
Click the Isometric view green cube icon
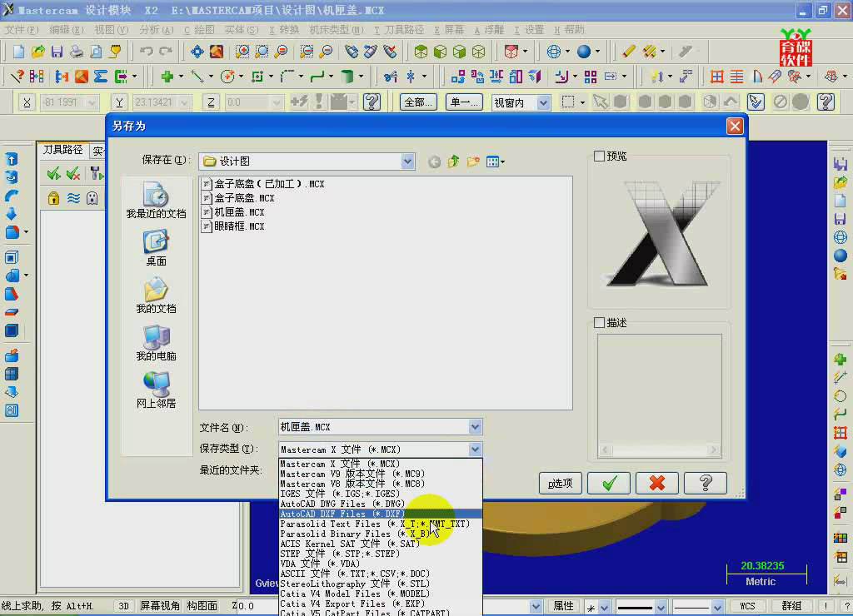click(x=421, y=52)
